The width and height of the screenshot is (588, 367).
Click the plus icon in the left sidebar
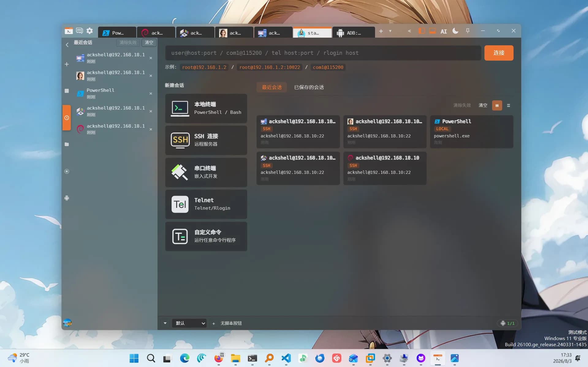tap(66, 64)
